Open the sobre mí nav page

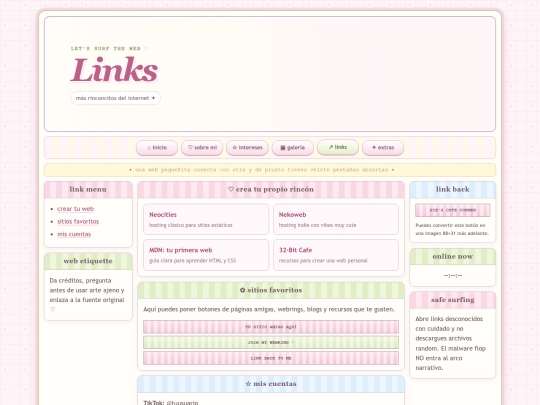[202, 148]
